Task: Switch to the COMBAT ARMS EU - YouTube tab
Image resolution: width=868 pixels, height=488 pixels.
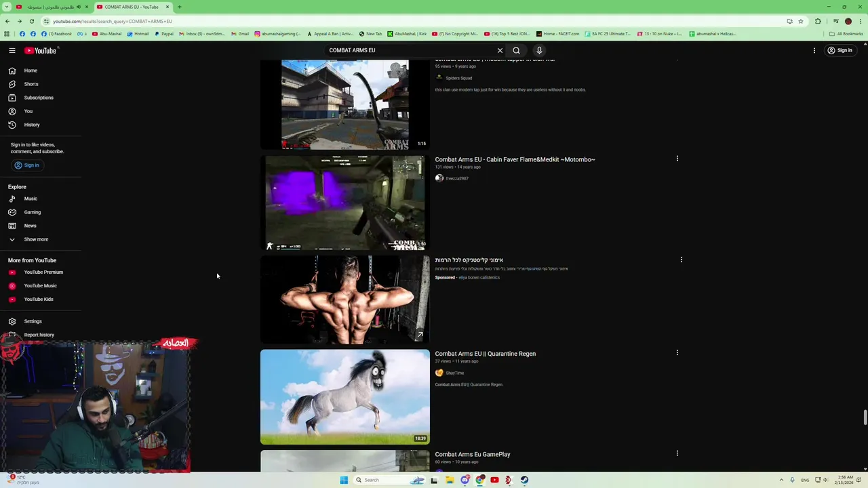Action: point(132,7)
